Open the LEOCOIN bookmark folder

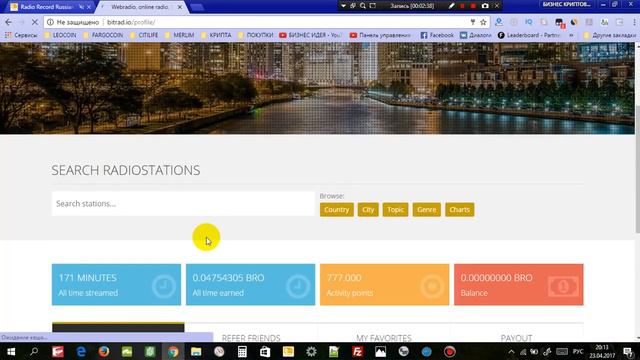[60, 35]
